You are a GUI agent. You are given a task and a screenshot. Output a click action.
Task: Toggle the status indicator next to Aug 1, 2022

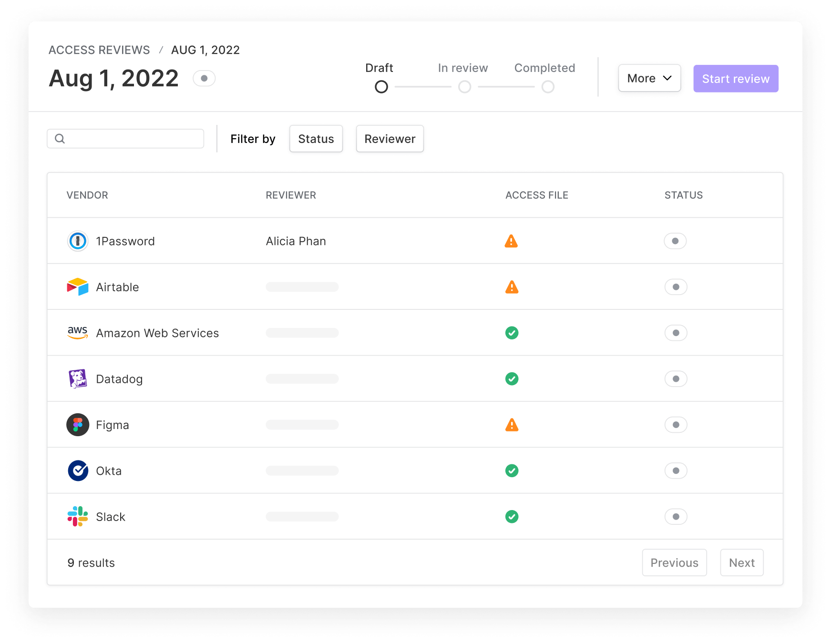204,78
